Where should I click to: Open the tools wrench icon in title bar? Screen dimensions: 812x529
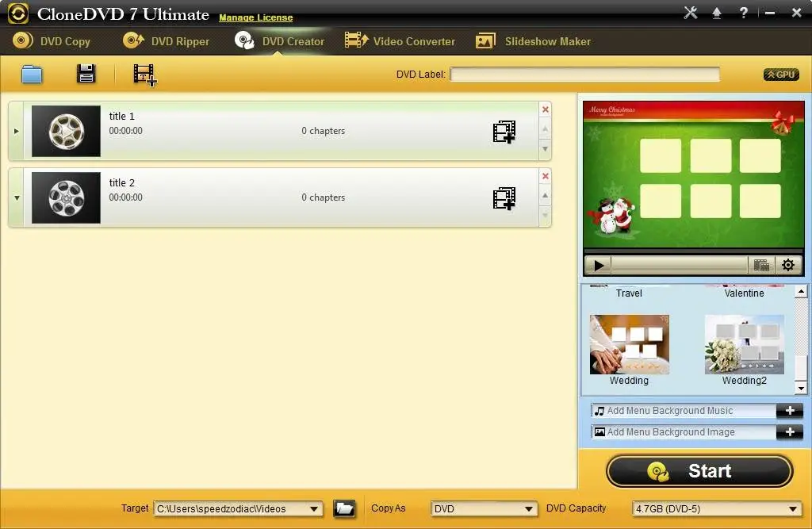pyautogui.click(x=691, y=13)
